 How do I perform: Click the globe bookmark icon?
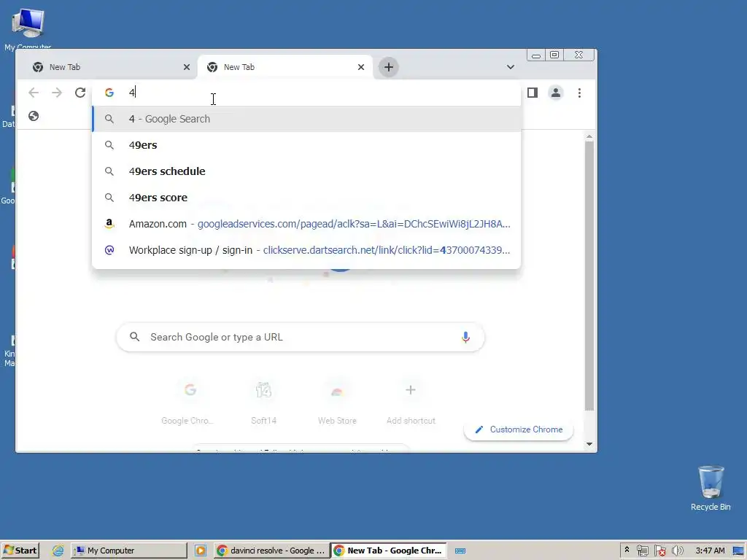pos(34,116)
